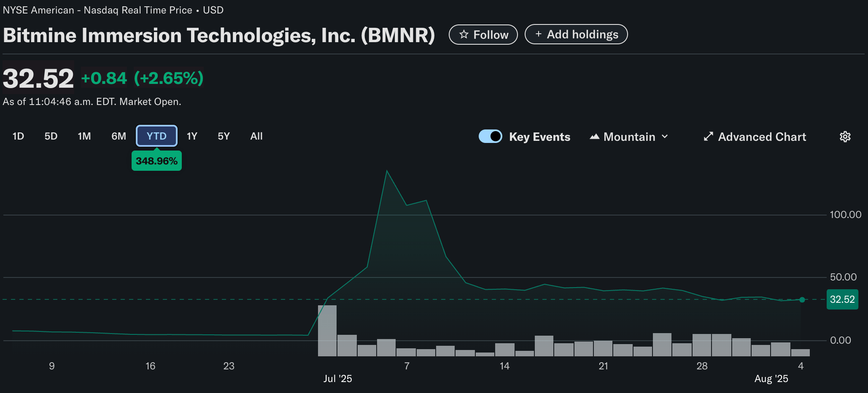Click the plus icon in Add holdings
868x393 pixels.
point(539,34)
